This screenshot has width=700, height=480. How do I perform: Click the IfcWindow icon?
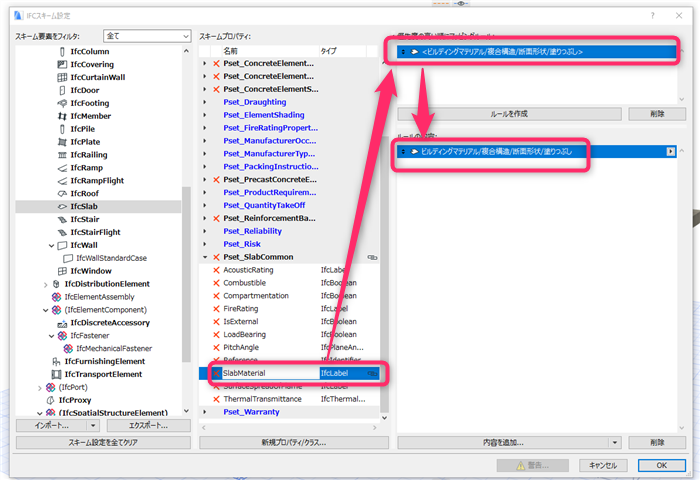tap(62, 271)
